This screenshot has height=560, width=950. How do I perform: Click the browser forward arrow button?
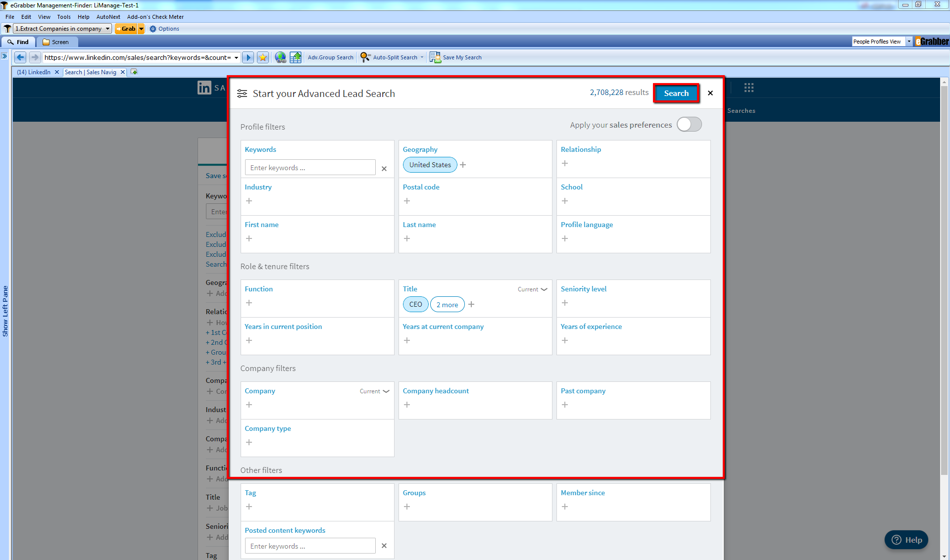[x=35, y=57]
